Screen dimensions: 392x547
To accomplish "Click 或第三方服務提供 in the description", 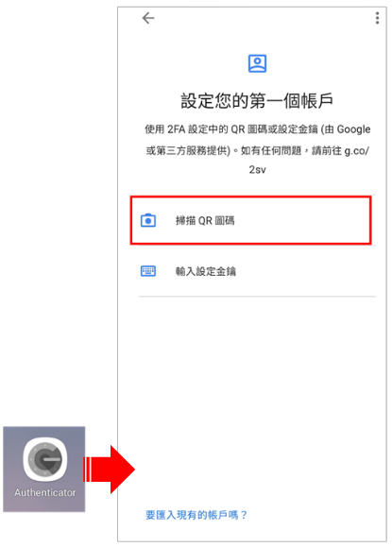I will [187, 151].
